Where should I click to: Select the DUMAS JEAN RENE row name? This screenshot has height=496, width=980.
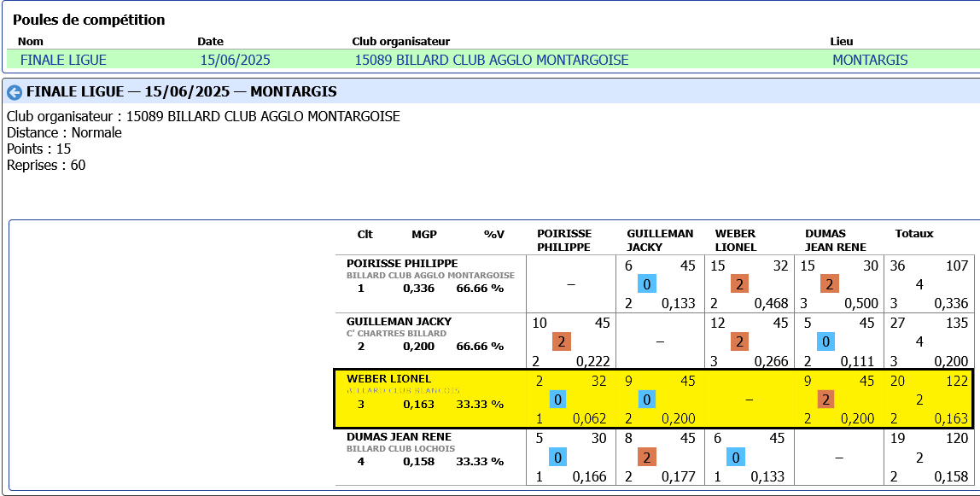(x=399, y=436)
